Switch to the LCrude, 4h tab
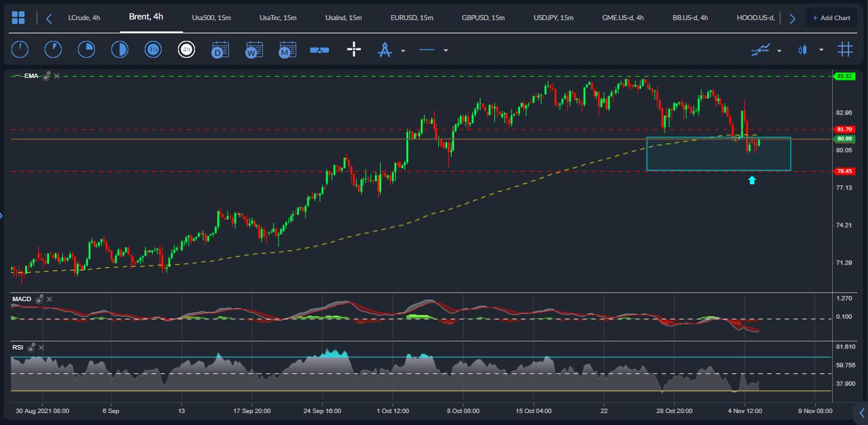The image size is (868, 425). [84, 18]
